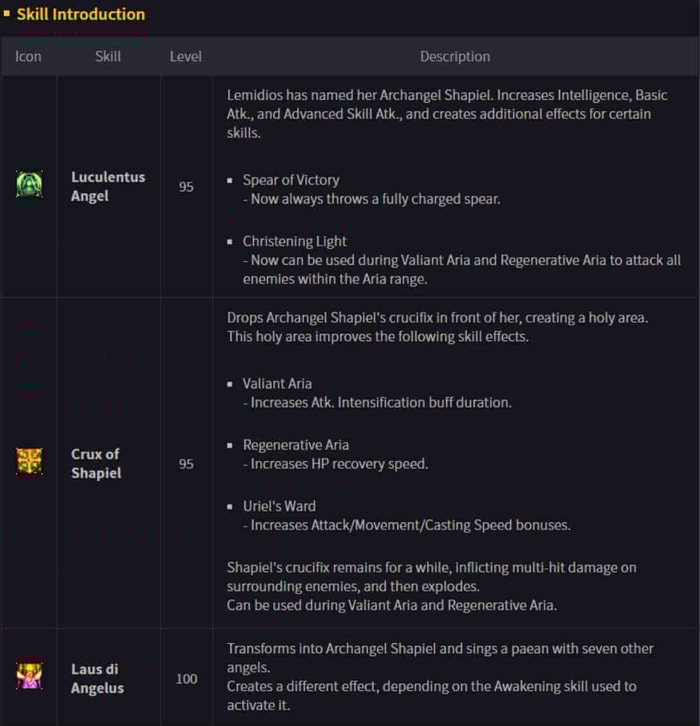Click the Spear of Victory bullet item
This screenshot has width=700, height=726.
(291, 180)
